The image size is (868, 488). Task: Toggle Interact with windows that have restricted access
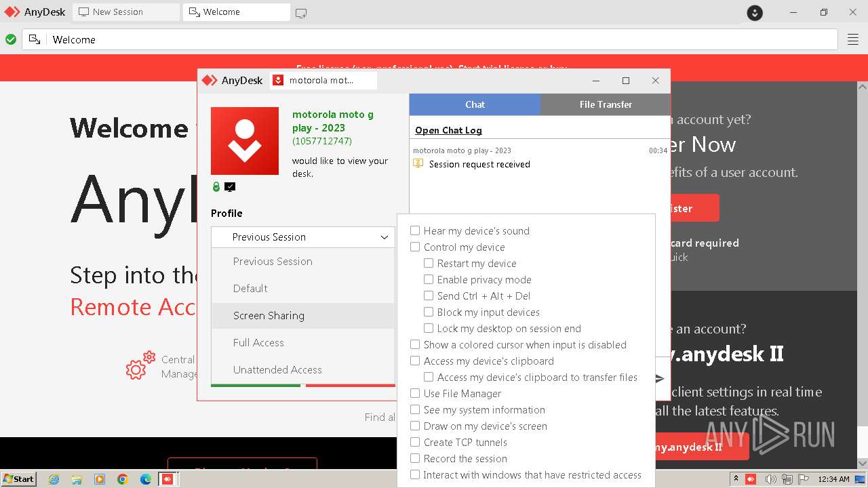point(415,474)
